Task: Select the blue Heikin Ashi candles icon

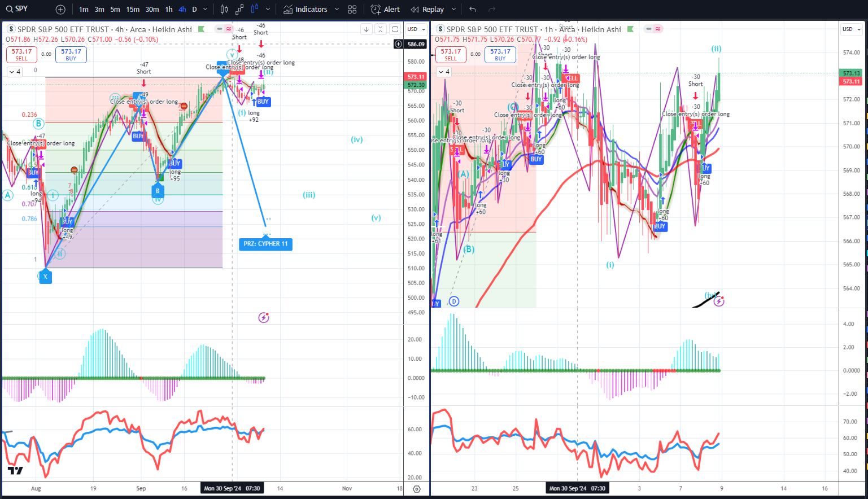Action: click(x=255, y=10)
